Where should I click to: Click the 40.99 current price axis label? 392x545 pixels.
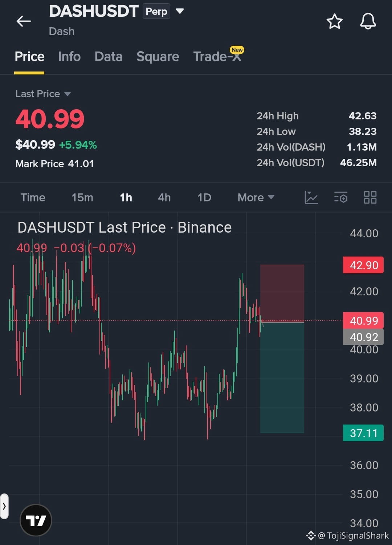click(363, 320)
